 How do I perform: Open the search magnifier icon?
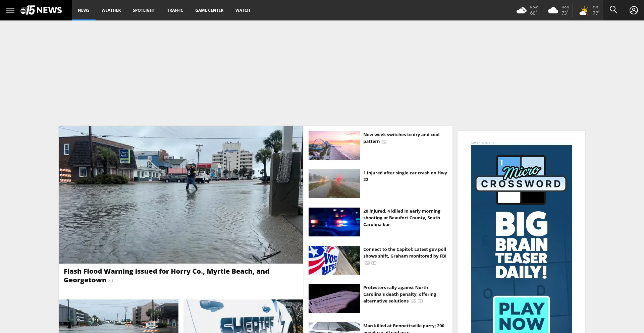click(x=613, y=10)
